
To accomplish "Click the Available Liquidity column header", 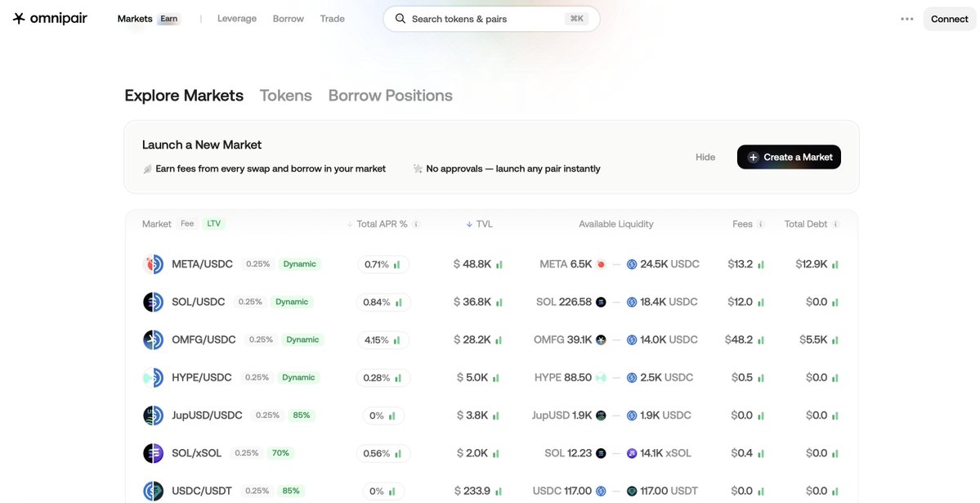I will point(615,224).
